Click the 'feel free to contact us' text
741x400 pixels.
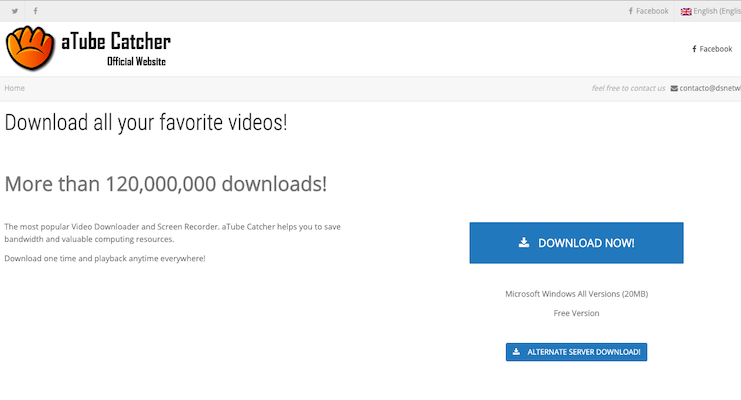click(x=628, y=88)
